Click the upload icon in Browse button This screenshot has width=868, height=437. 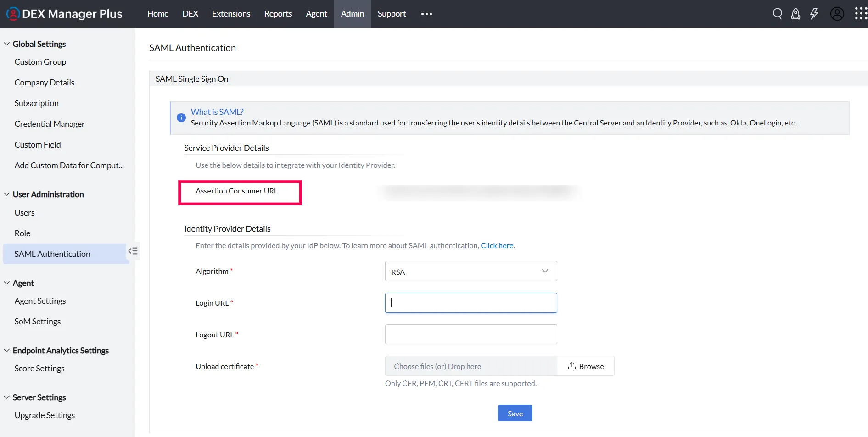(x=572, y=366)
